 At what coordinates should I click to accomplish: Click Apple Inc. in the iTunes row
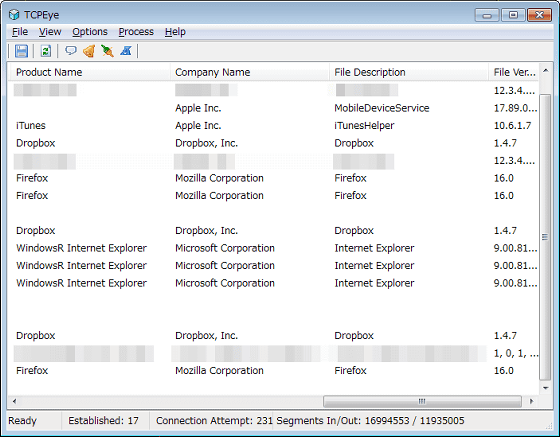pyautogui.click(x=198, y=126)
